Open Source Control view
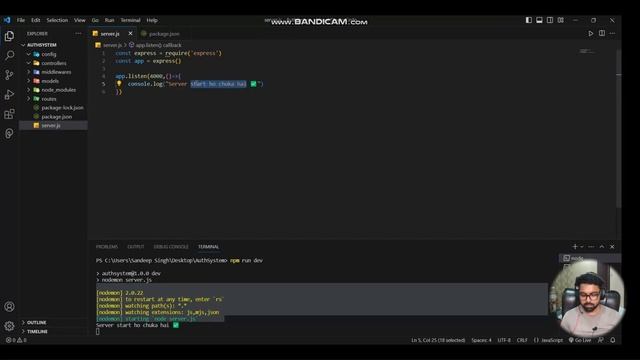Image resolution: width=640 pixels, height=360 pixels. (x=9, y=74)
